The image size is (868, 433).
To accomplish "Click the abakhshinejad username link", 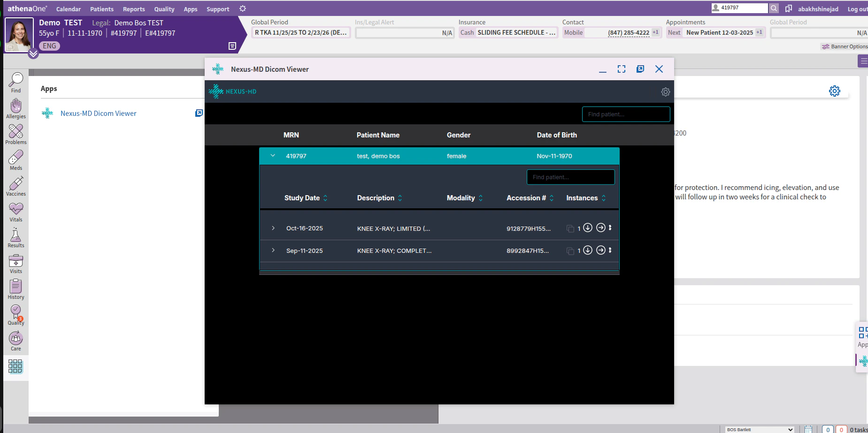I will 818,9.
